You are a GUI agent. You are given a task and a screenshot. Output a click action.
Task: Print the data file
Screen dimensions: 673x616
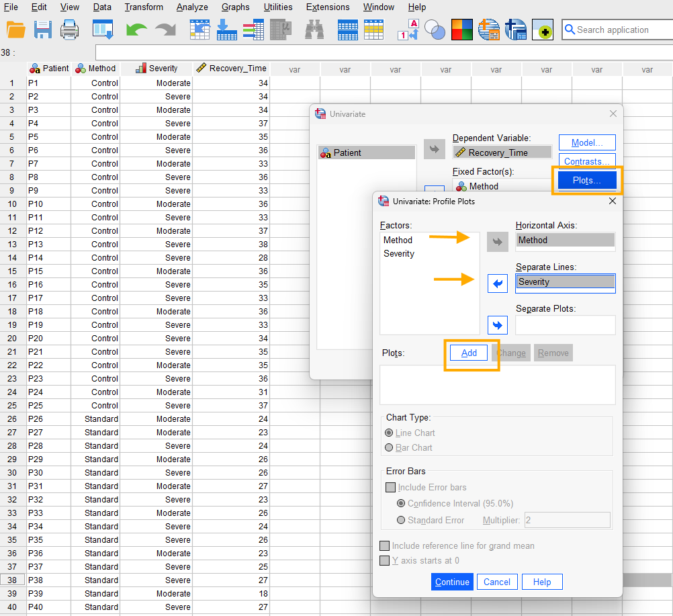pos(69,30)
